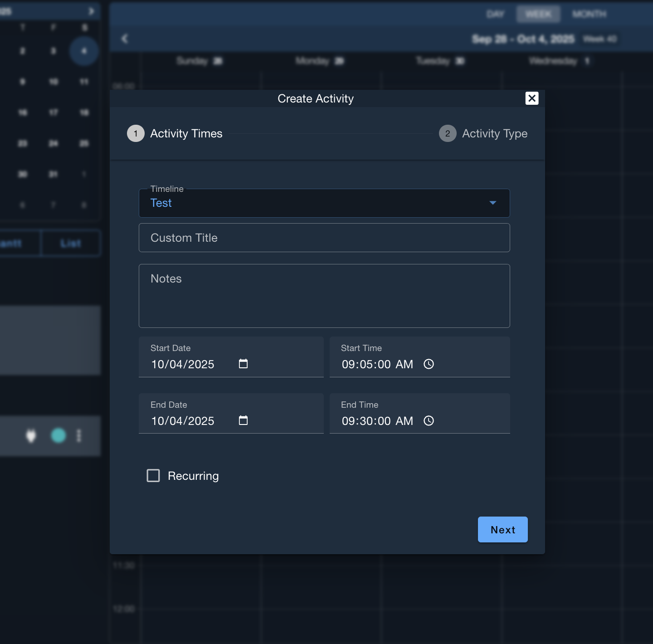The image size is (653, 644).
Task: Click the previous week arrow icon
Action: tap(125, 39)
